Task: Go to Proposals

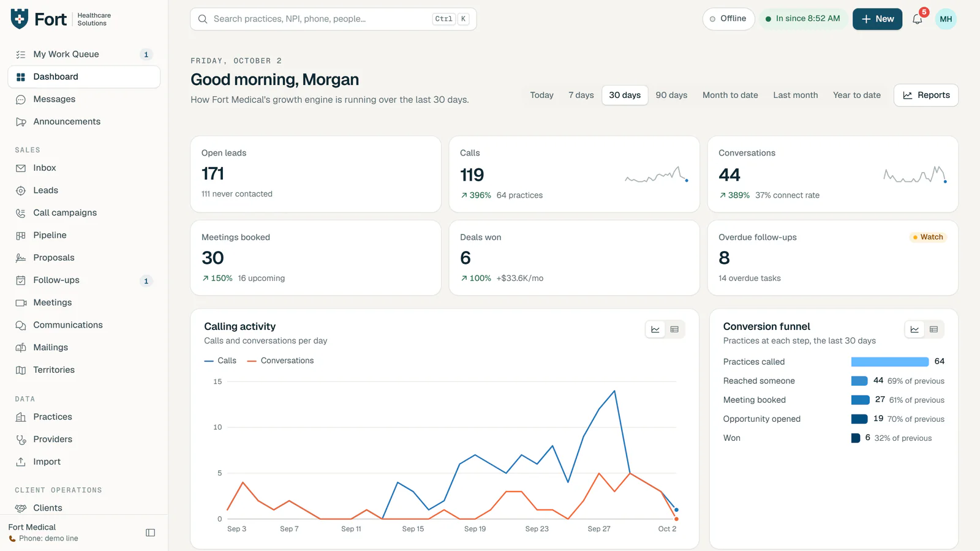Action: [x=84, y=258]
